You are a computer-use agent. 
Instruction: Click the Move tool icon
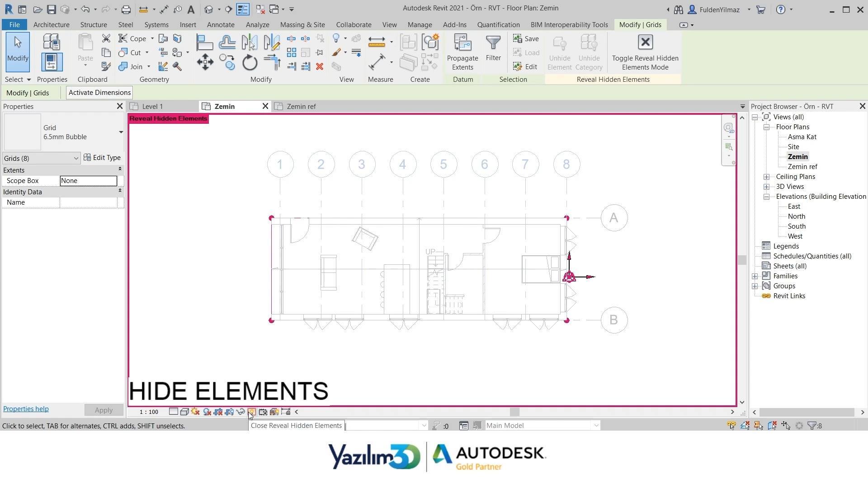click(x=205, y=62)
